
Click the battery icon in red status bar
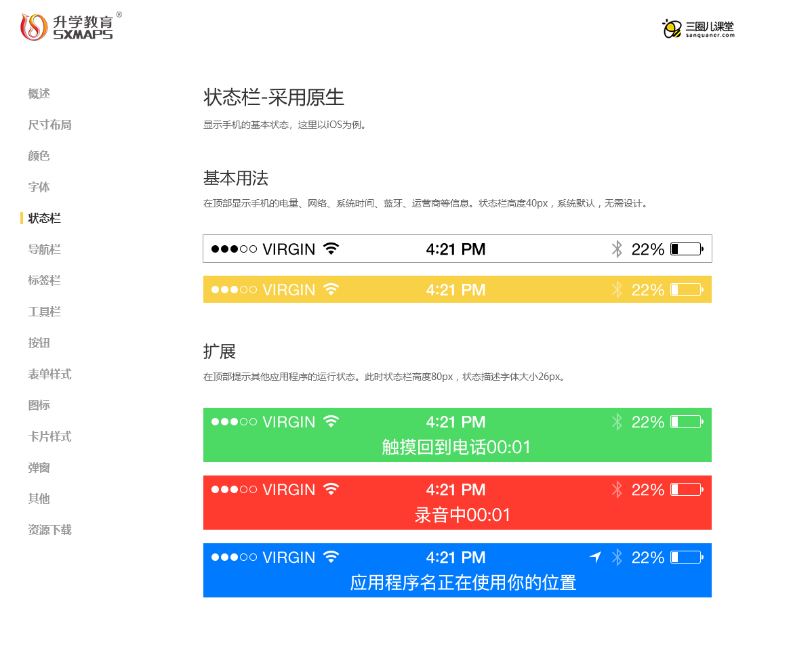pos(687,490)
